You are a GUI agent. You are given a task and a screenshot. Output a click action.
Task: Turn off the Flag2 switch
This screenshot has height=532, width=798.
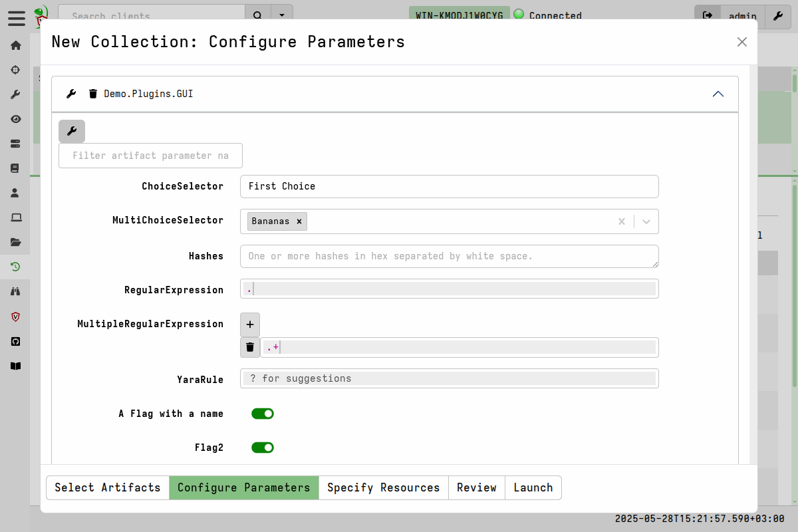(263, 447)
